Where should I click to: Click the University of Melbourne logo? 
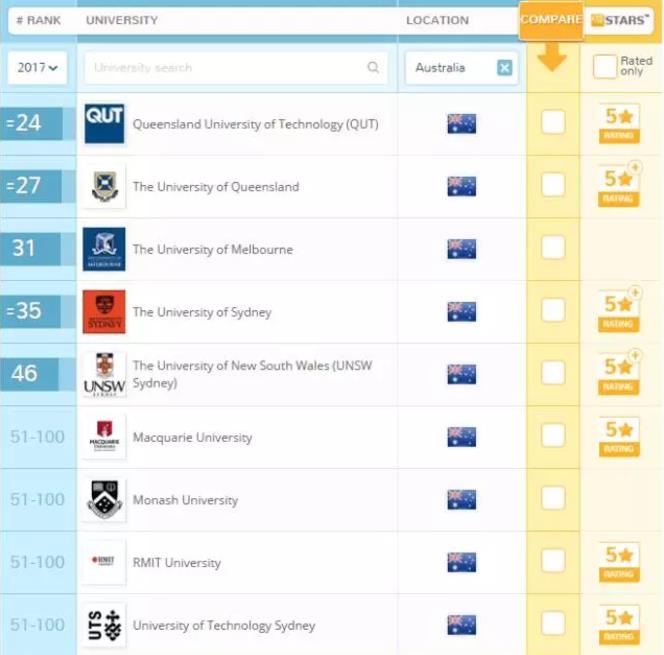coord(104,249)
